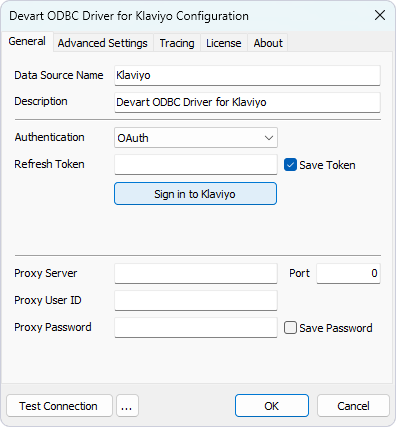Switch to the General tab

[27, 42]
